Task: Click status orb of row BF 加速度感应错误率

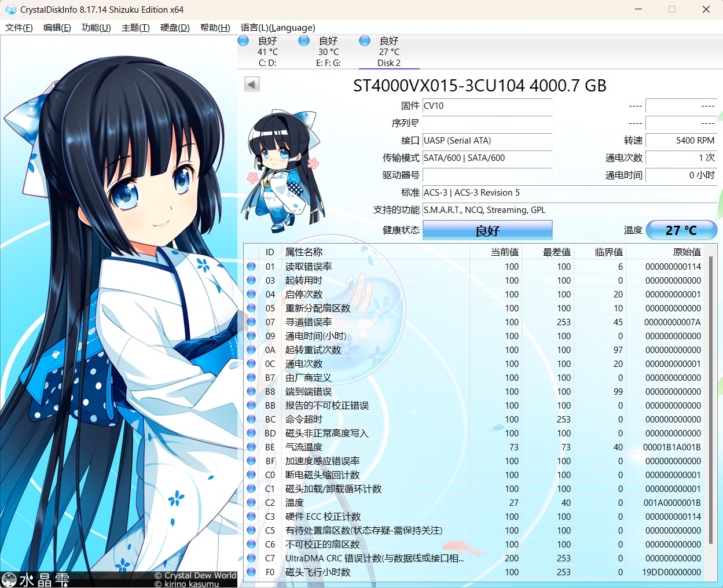Action: tap(251, 461)
